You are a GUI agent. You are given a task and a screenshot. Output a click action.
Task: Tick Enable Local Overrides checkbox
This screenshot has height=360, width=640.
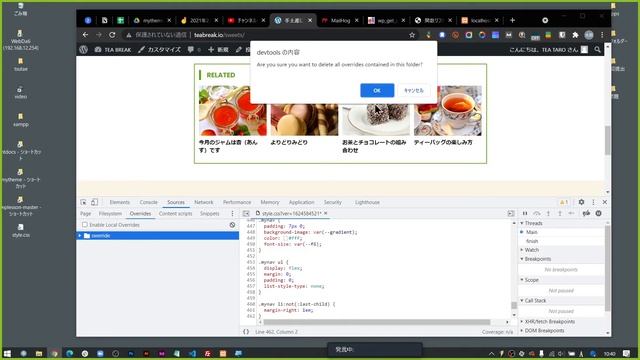[85, 225]
